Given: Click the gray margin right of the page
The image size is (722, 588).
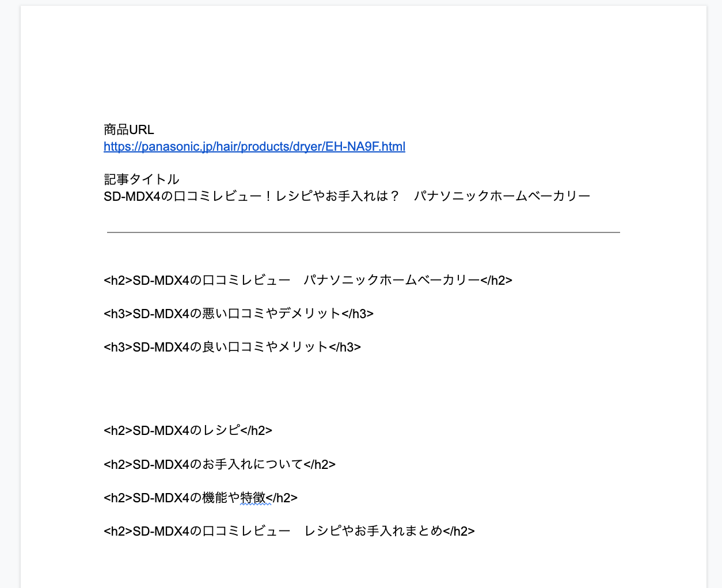Looking at the screenshot, I should 715,294.
